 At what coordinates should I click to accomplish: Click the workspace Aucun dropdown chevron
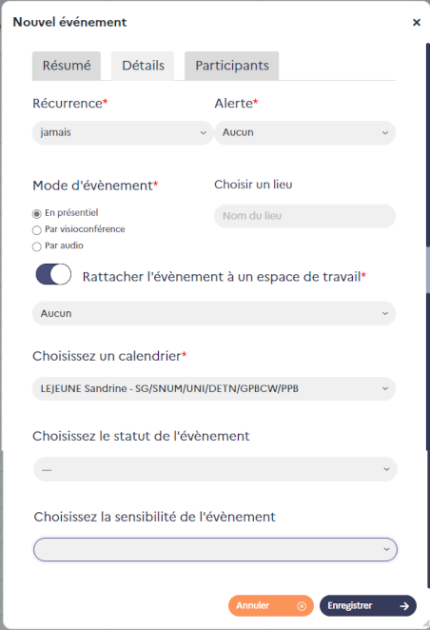coord(385,313)
